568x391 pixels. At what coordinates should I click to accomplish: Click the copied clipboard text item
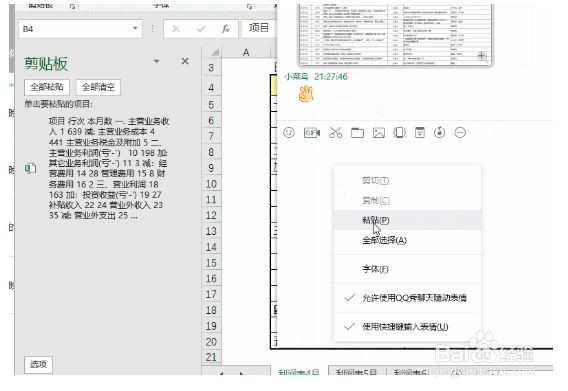point(109,168)
